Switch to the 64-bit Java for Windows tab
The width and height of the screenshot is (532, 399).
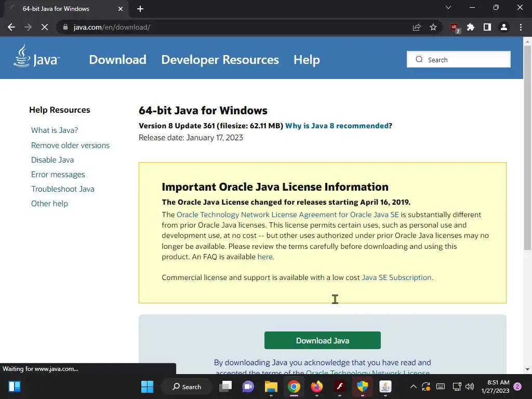click(64, 9)
